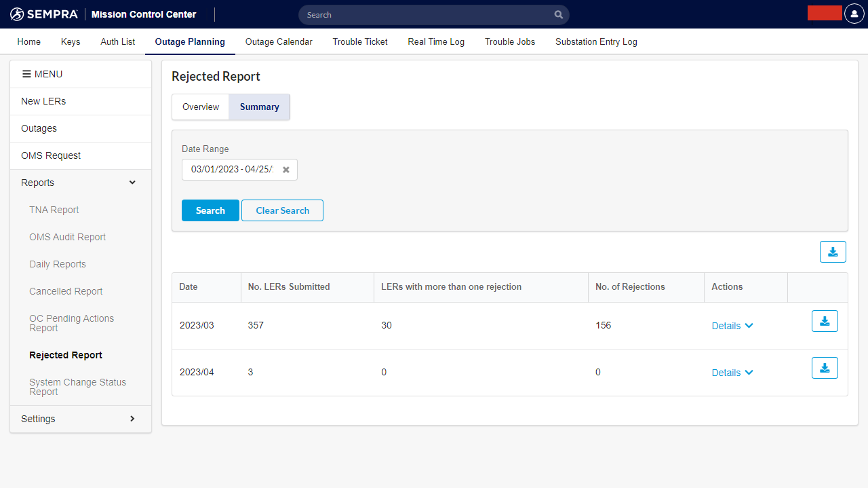Focus the top search bar
Image resolution: width=868 pixels, height=488 pixels.
tap(427, 15)
